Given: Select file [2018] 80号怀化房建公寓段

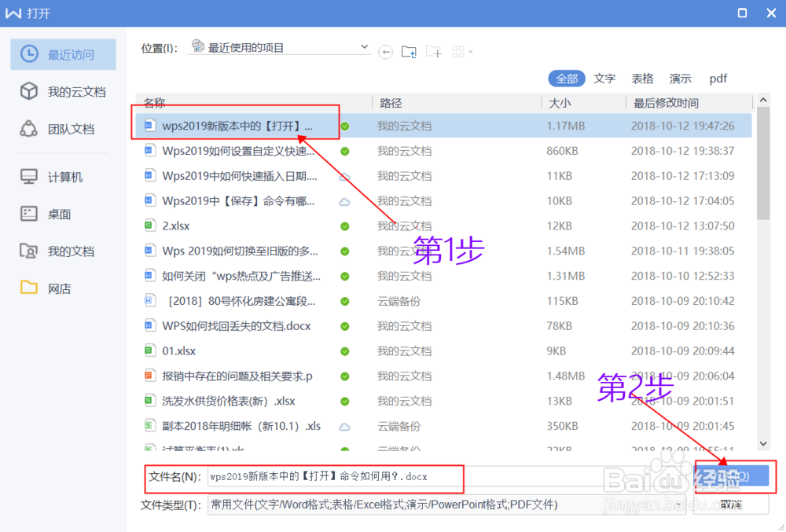Looking at the screenshot, I should pos(443,301).
